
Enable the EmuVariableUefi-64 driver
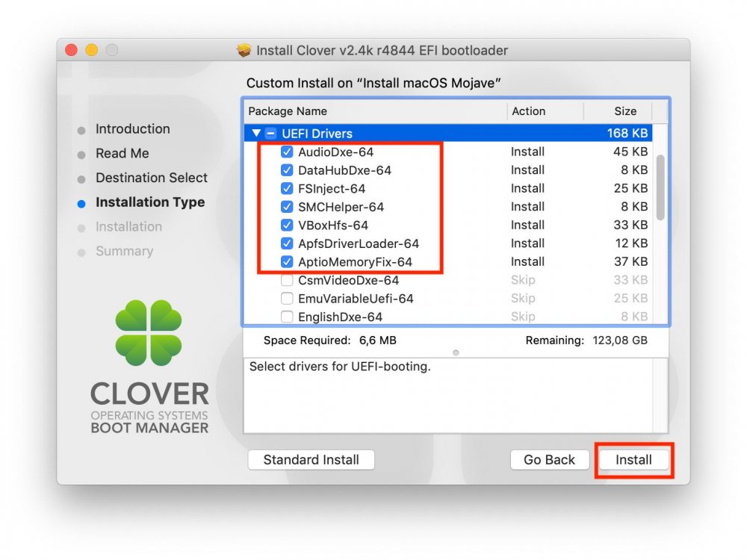tap(287, 299)
